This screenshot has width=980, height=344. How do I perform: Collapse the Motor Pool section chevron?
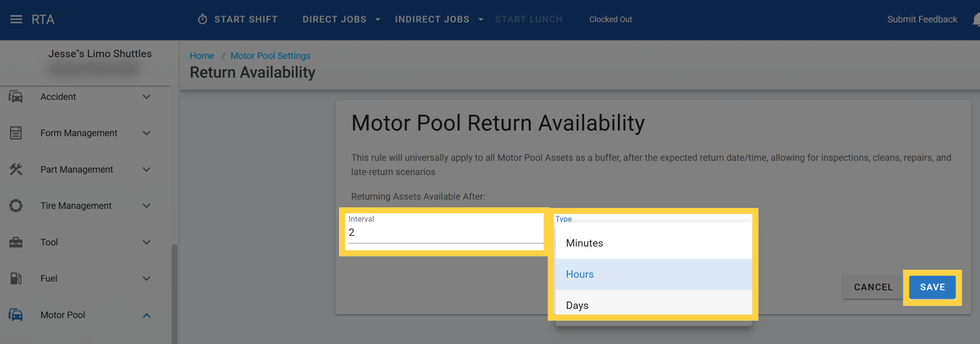tap(147, 315)
